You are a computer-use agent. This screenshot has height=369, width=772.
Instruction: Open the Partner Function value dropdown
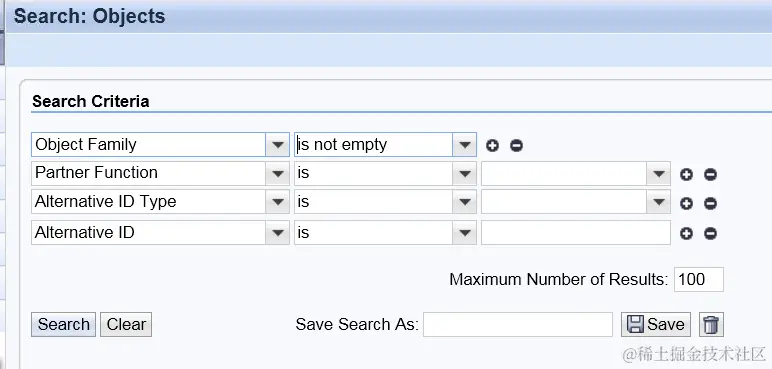659,174
